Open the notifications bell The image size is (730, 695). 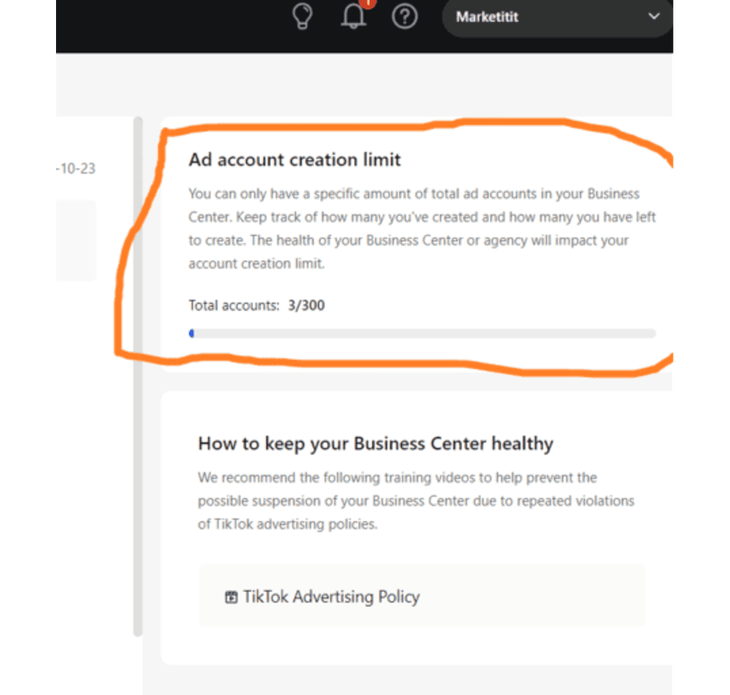click(x=353, y=17)
